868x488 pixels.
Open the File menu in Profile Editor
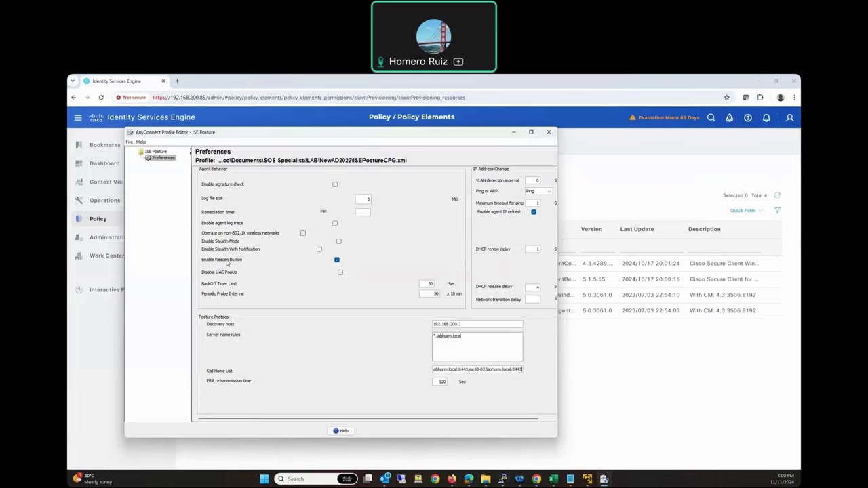(130, 142)
